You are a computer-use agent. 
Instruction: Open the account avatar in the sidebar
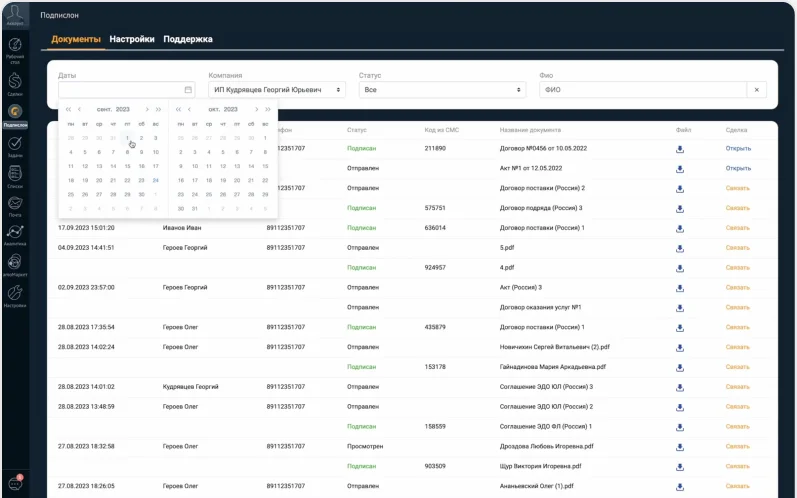pyautogui.click(x=15, y=14)
